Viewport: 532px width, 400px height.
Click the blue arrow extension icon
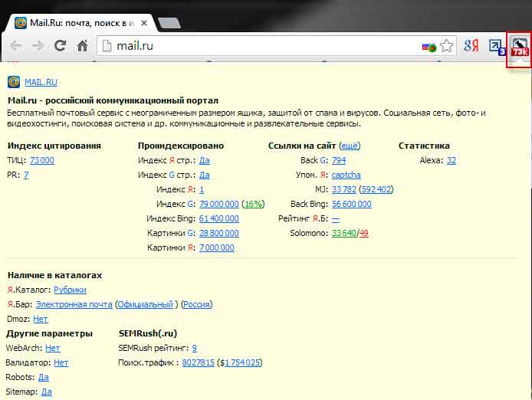(x=497, y=48)
